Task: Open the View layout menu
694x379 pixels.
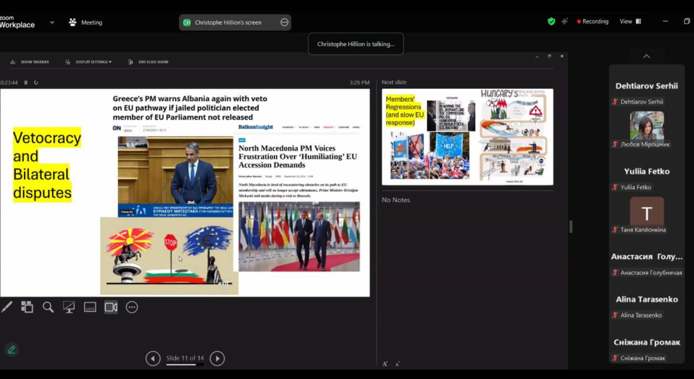Action: point(630,21)
